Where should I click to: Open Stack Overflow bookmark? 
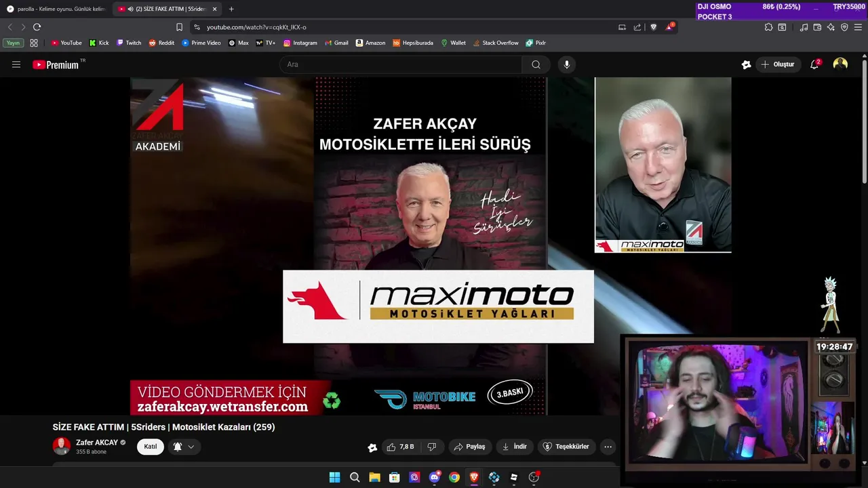[x=496, y=43]
